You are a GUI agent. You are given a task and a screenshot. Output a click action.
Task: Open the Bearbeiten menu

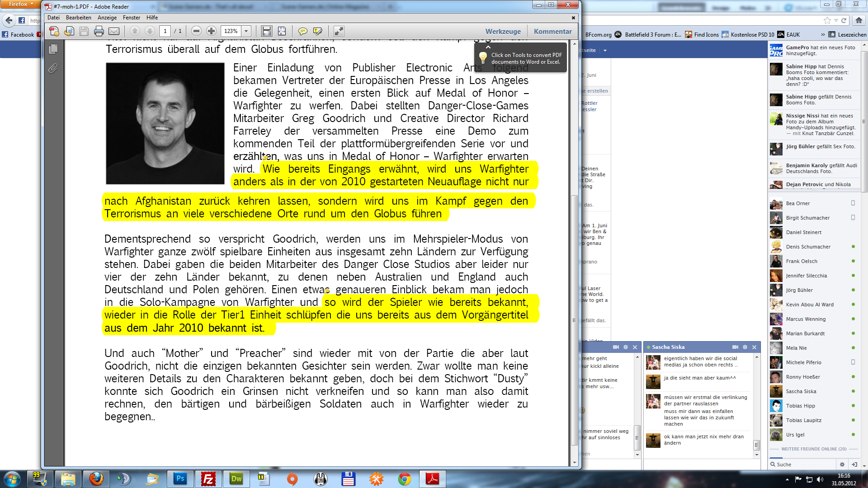(79, 18)
